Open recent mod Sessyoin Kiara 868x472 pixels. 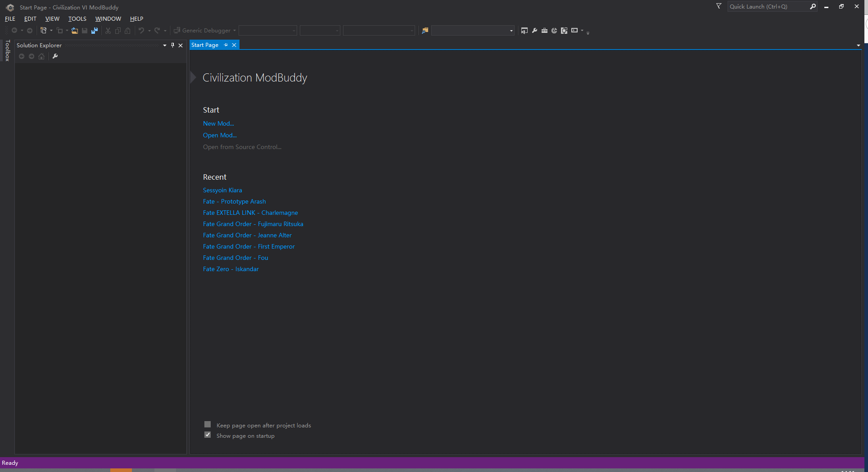click(x=222, y=190)
